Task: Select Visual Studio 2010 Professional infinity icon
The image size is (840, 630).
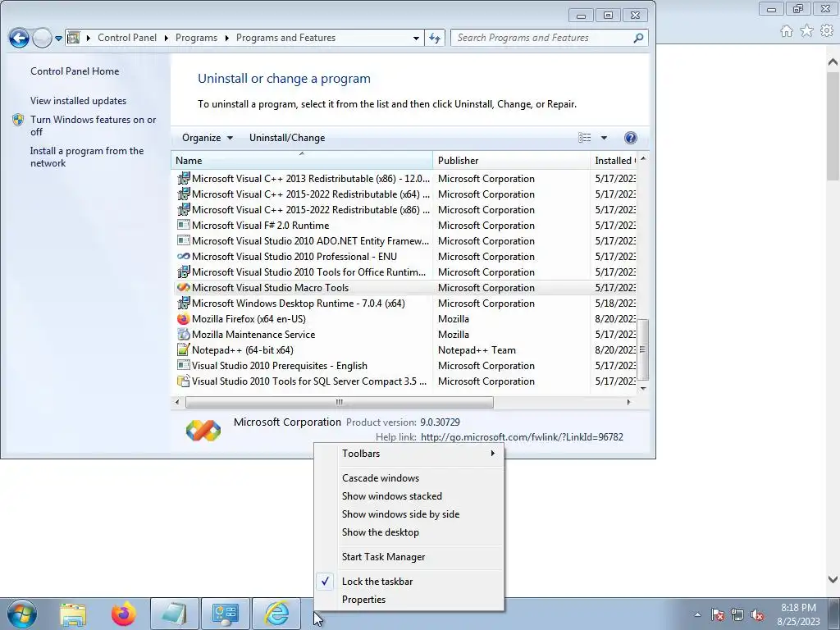Action: (183, 256)
